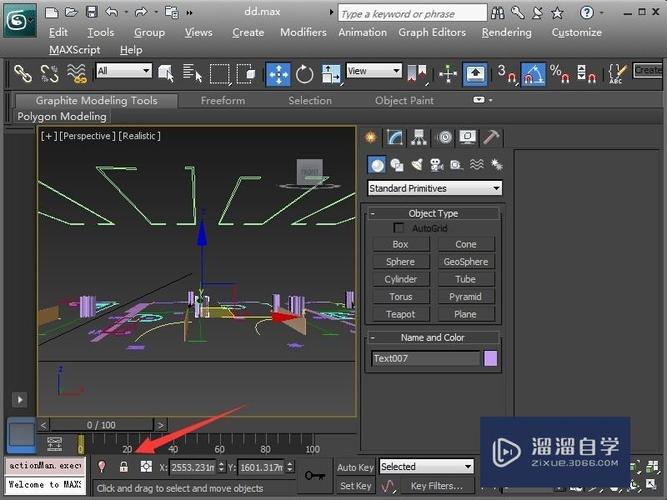Open the Standard Primitives dropdown
667x500 pixels.
tap(434, 188)
